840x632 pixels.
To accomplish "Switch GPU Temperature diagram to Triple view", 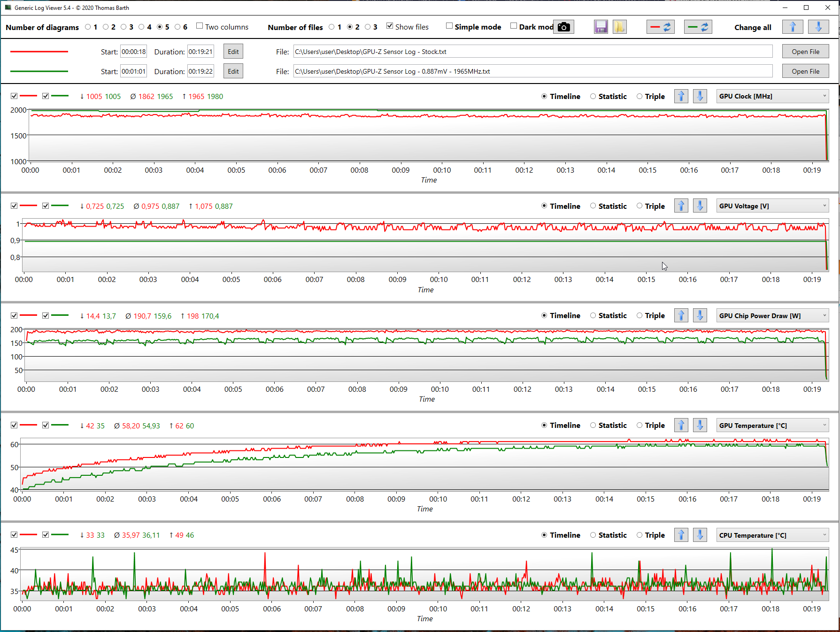I will 640,426.
